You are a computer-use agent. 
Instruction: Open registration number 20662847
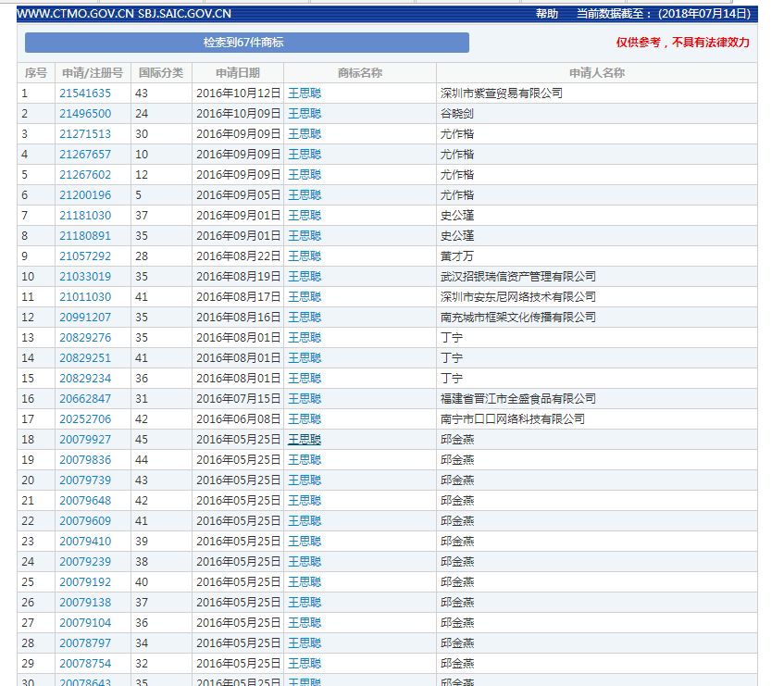point(85,399)
